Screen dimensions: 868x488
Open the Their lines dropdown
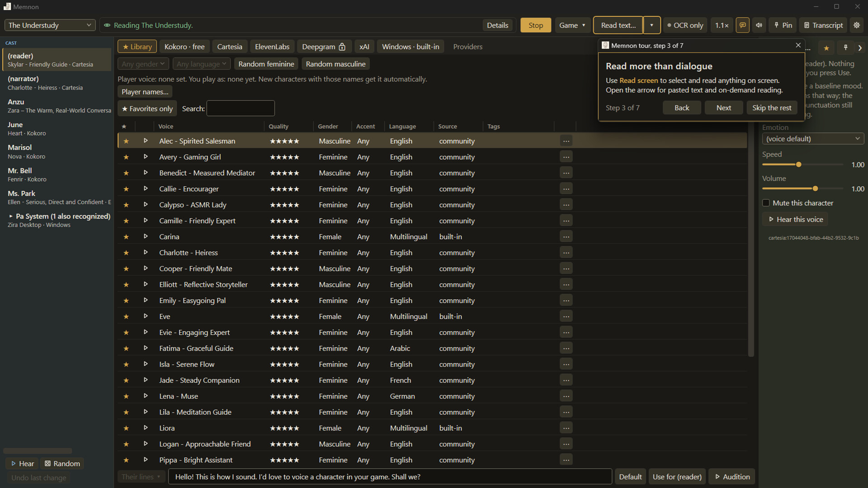coord(141,477)
